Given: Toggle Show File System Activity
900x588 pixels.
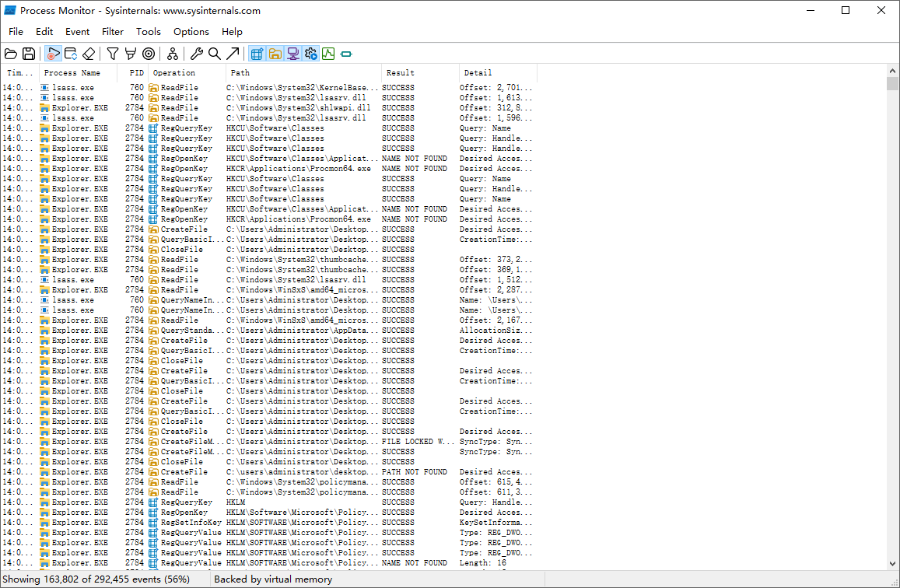Looking at the screenshot, I should tap(275, 54).
